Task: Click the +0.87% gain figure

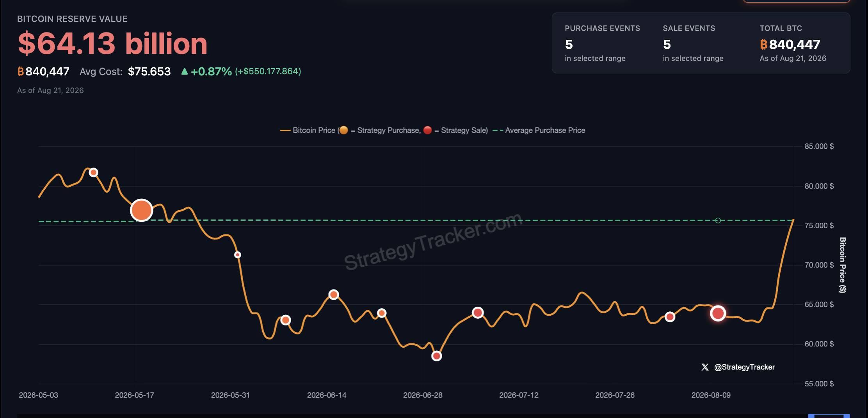Action: coord(211,71)
